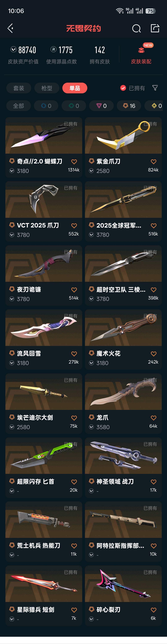
Task: Favorite 龙爪 with heart icon
Action: click(x=154, y=418)
